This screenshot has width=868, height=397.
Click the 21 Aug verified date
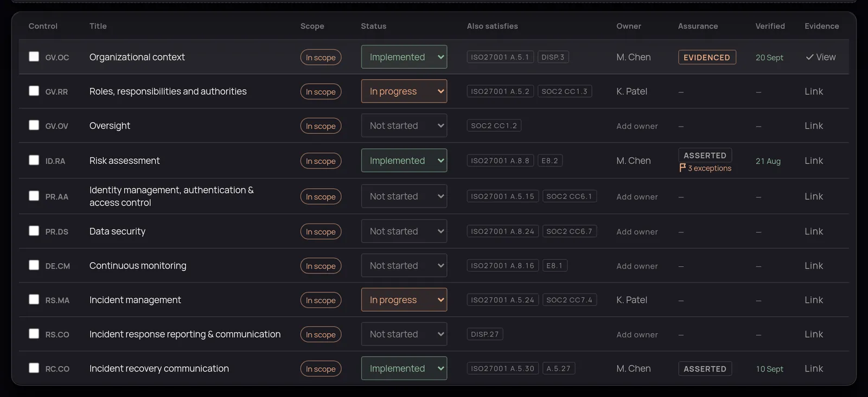tap(768, 161)
